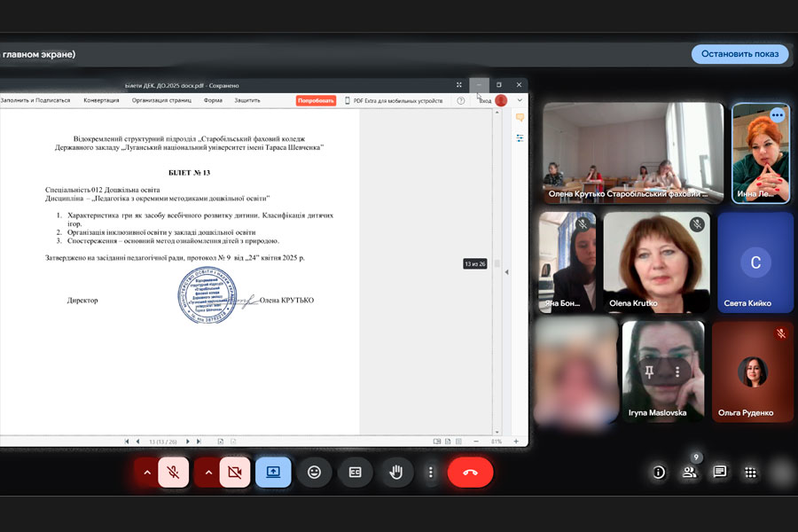Click the PDF zoom-in plus control

516,442
